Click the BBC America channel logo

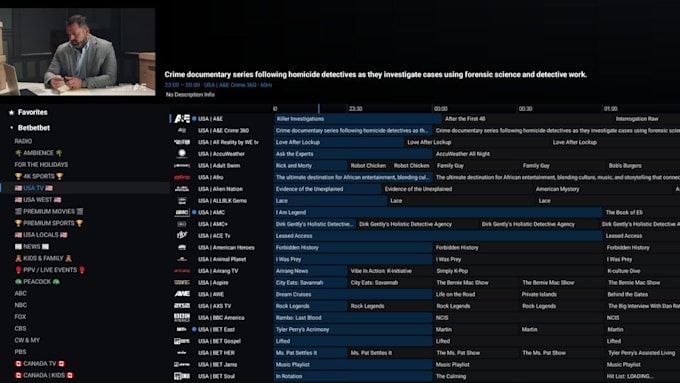[x=182, y=318]
